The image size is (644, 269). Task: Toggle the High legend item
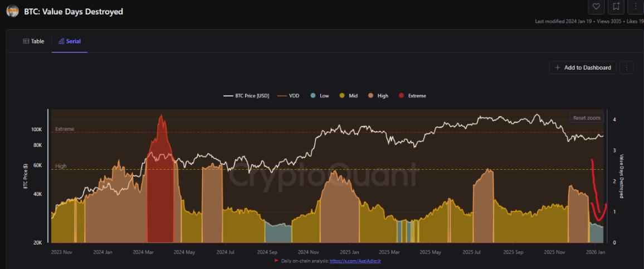[378, 96]
